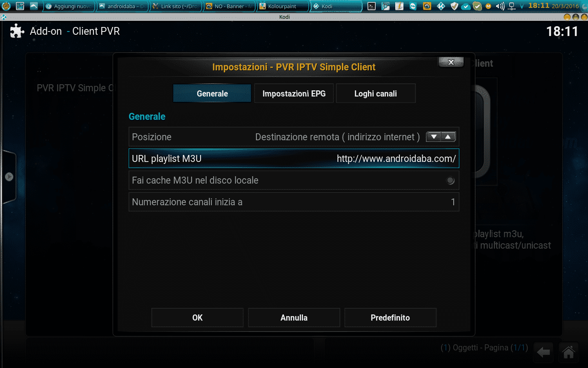588x368 pixels.
Task: Return to the Kodi home screen
Action: click(568, 352)
